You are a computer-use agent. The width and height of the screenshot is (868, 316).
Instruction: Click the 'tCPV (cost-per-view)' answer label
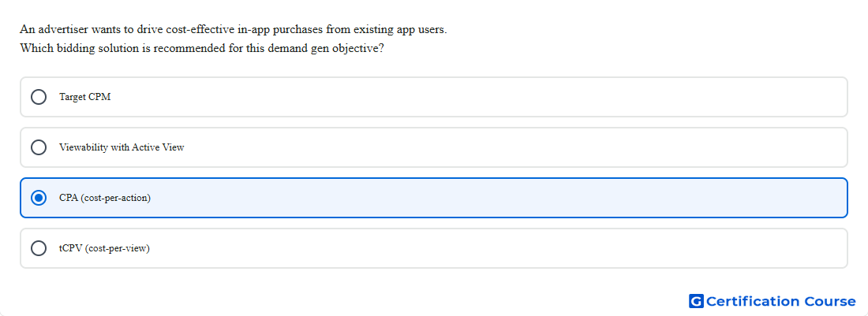[105, 248]
